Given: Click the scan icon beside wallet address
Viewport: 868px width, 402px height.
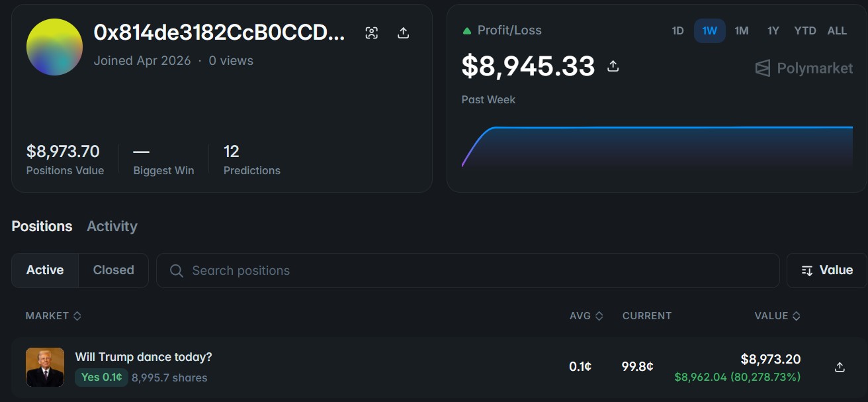Looking at the screenshot, I should [x=372, y=33].
